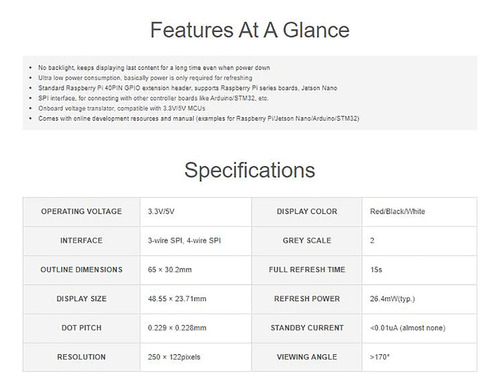Click the SPI interface feature bullet
500x390 pixels.
pyautogui.click(x=153, y=98)
